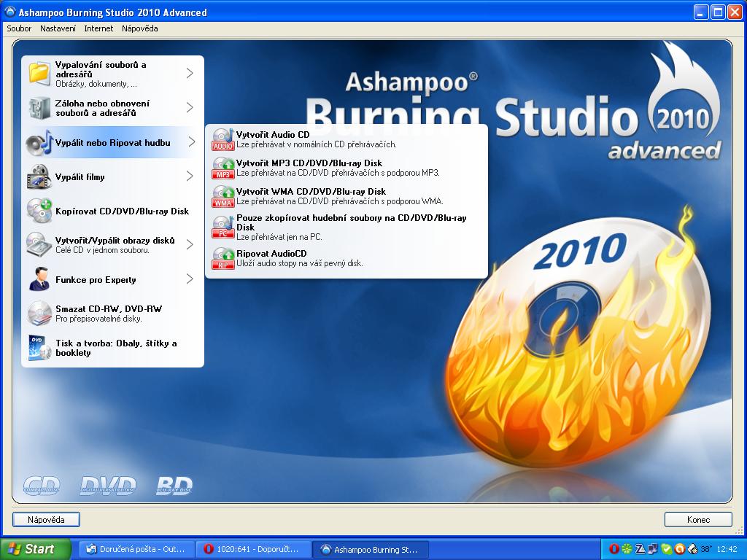This screenshot has height=560, width=747.
Task: Click "Lze přehrávat v normálních CD přehrávačích." text
Action: point(317,144)
